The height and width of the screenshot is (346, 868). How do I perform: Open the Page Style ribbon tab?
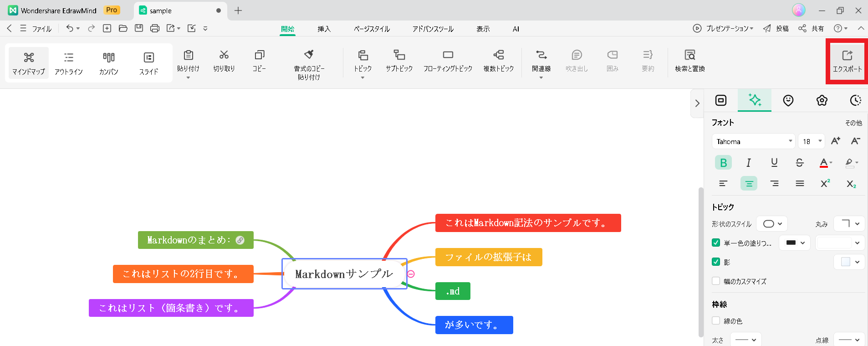372,29
